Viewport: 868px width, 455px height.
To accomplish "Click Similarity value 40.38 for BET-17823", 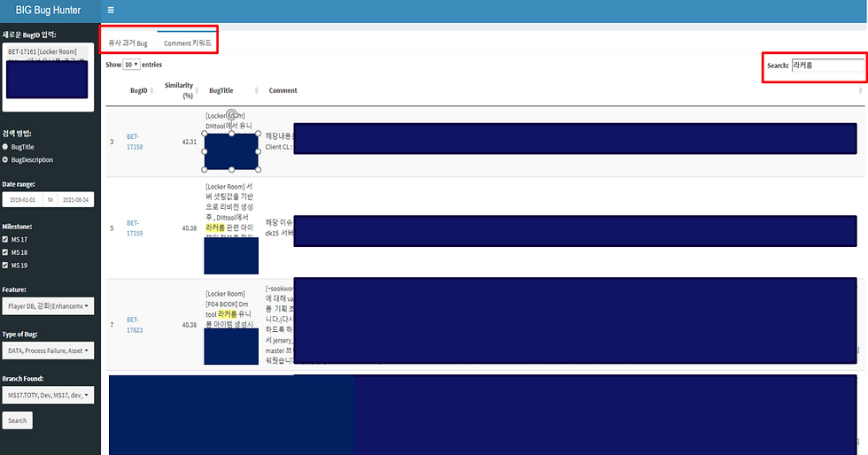I will 190,325.
